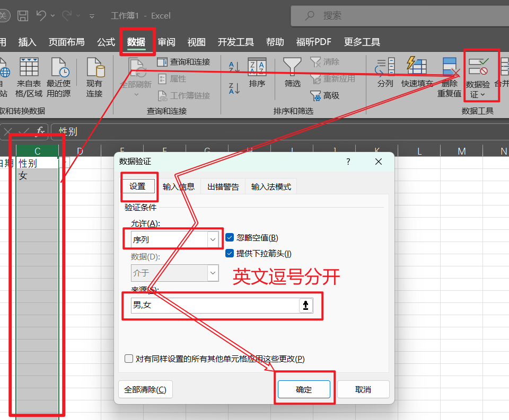
Task: Click the Text to Columns (分列) icon
Action: (x=385, y=73)
